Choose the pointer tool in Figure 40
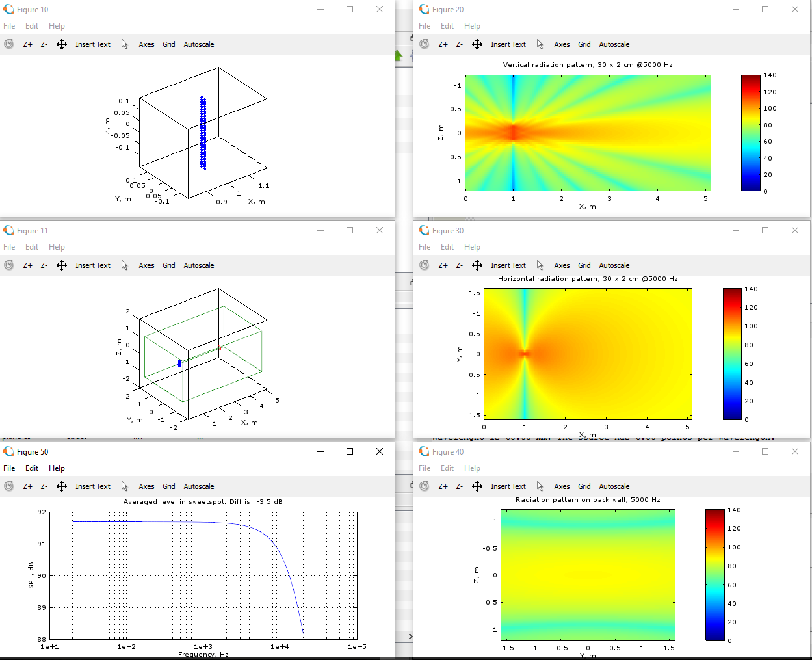This screenshot has width=812, height=660. pyautogui.click(x=540, y=486)
